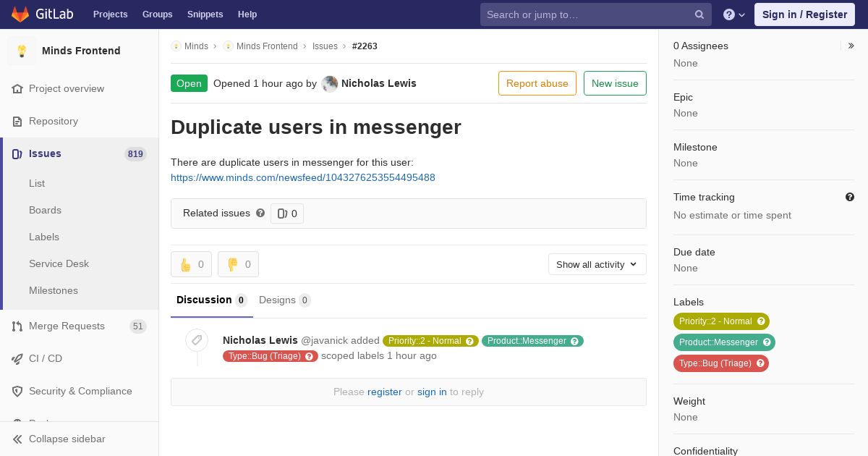Open Boards under Issues
The image size is (868, 456).
(x=45, y=210)
